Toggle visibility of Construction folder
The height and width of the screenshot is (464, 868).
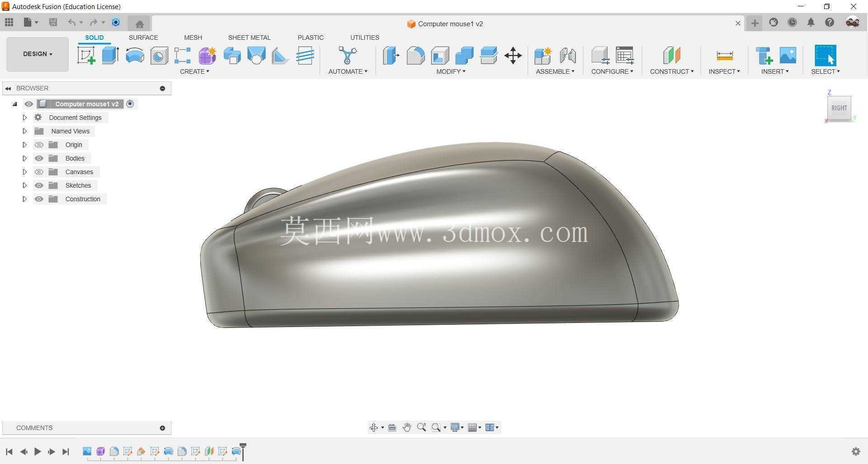(x=39, y=199)
